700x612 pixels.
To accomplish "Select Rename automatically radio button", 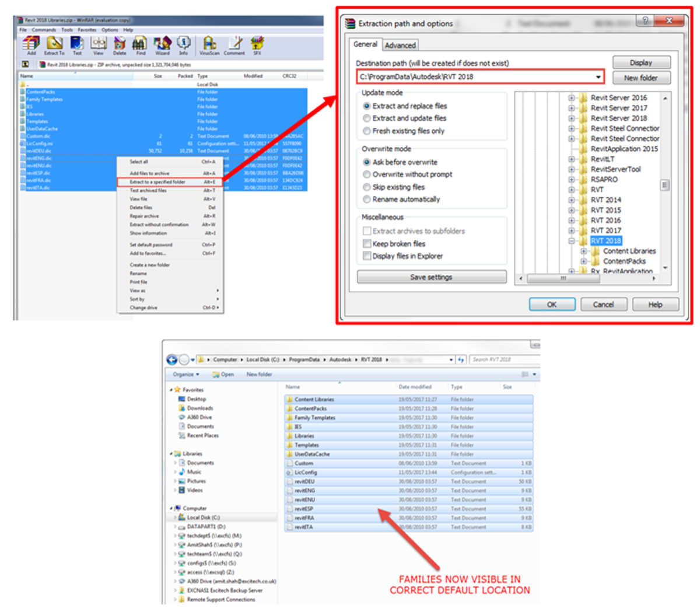I will (x=367, y=200).
